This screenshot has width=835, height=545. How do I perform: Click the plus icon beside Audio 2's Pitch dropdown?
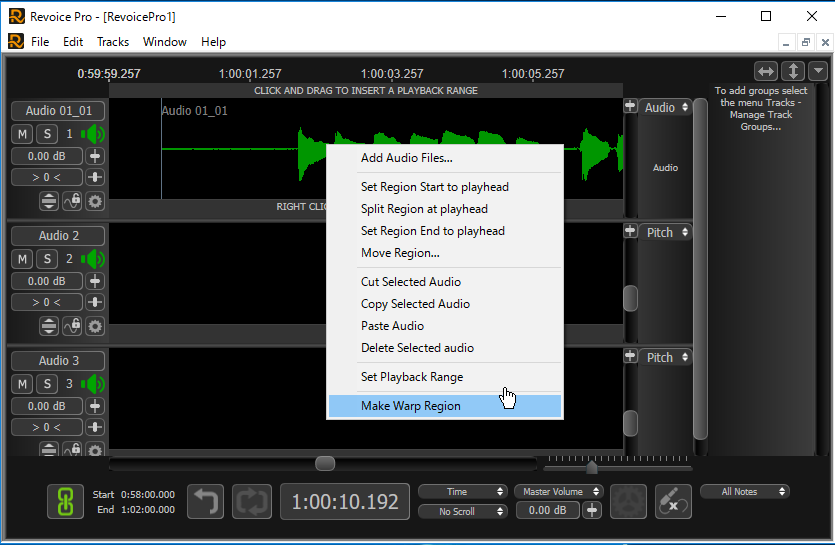point(630,231)
